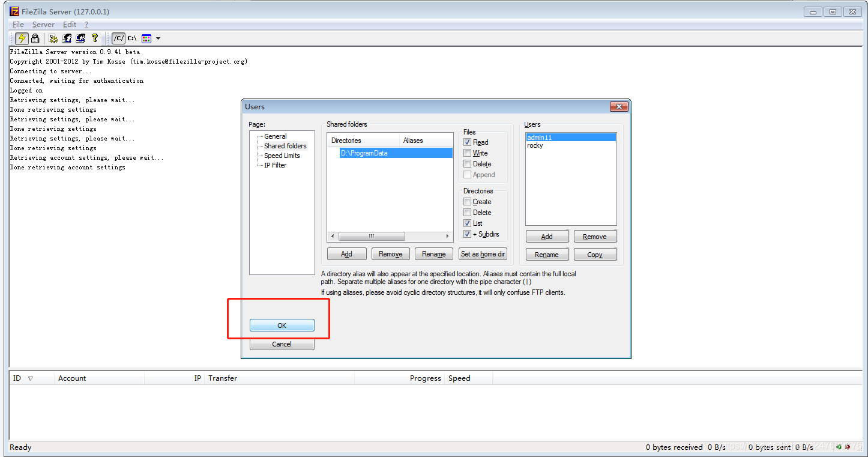Click Rename button under Shared folders
Image resolution: width=868 pixels, height=457 pixels.
tap(434, 254)
